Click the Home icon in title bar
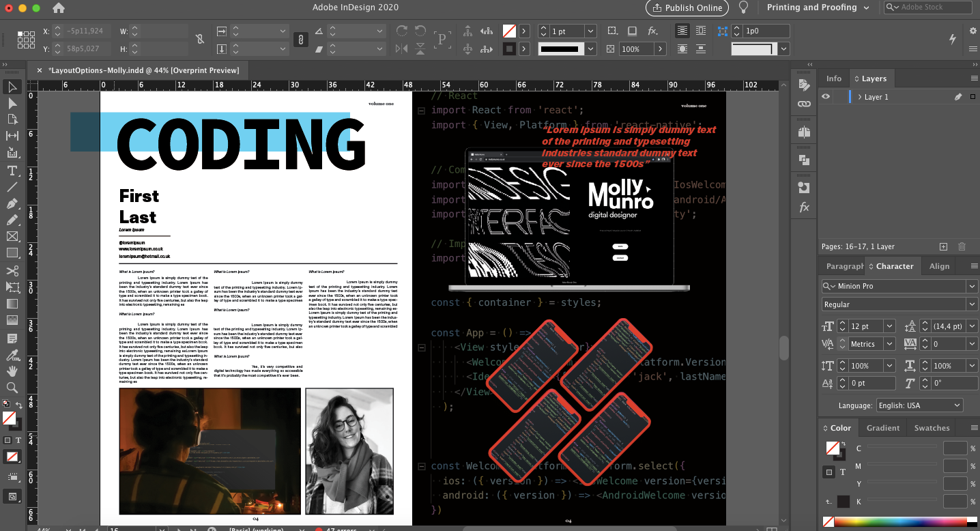The width and height of the screenshot is (980, 531). (x=59, y=8)
